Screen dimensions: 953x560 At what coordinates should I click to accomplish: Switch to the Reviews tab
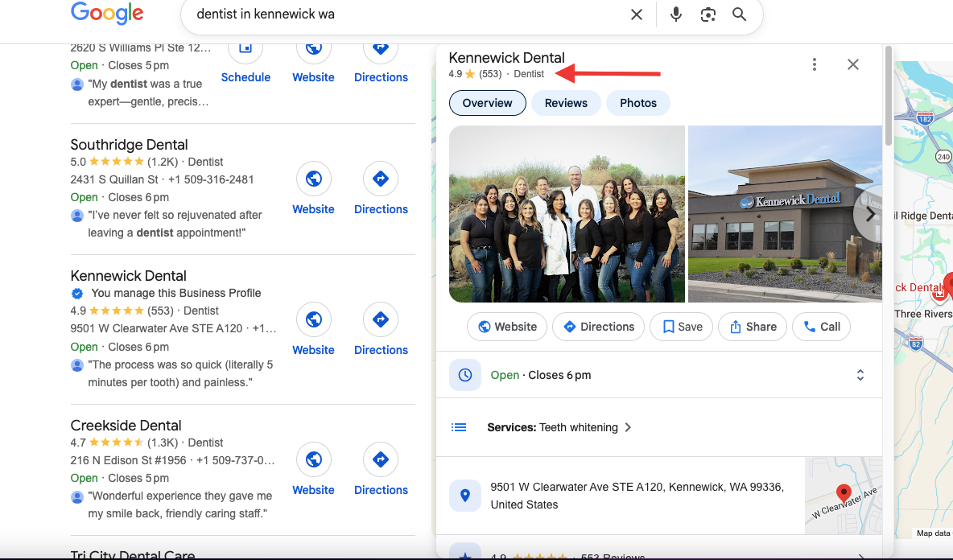coord(566,103)
